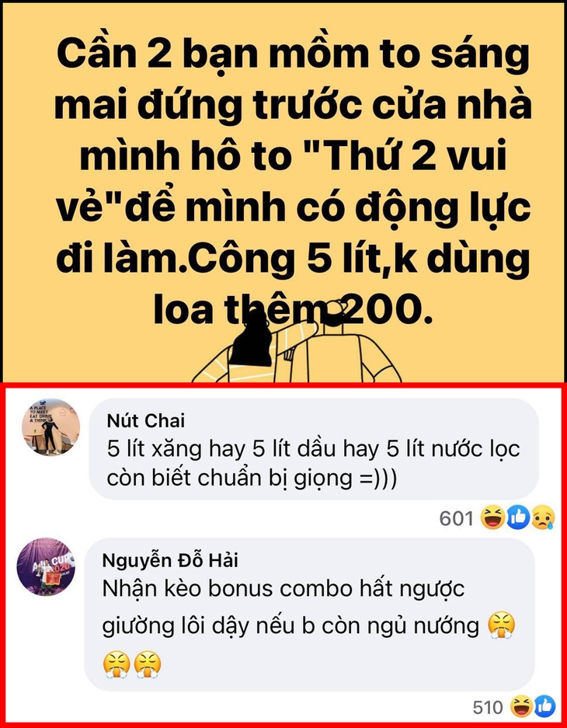Click thumbs-up like icon beside 510 count
Viewport: 567px width, 728px height.
[544, 707]
